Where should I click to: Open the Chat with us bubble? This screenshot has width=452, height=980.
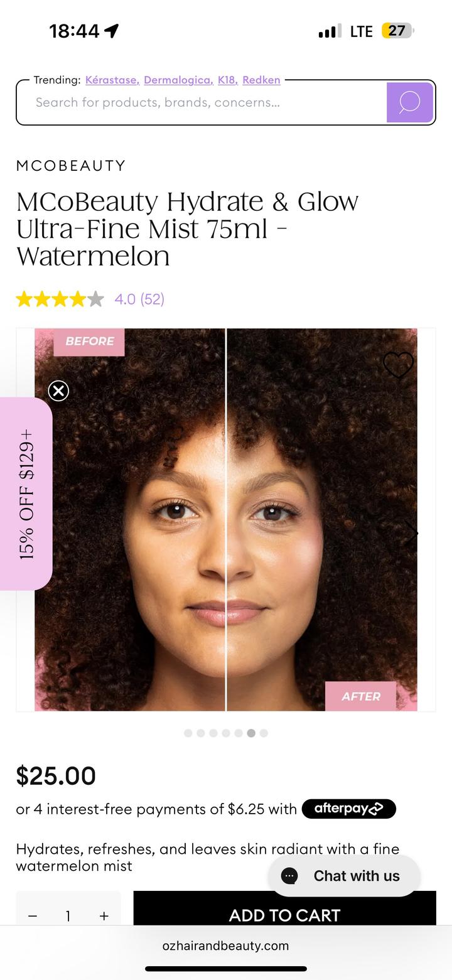tap(344, 876)
